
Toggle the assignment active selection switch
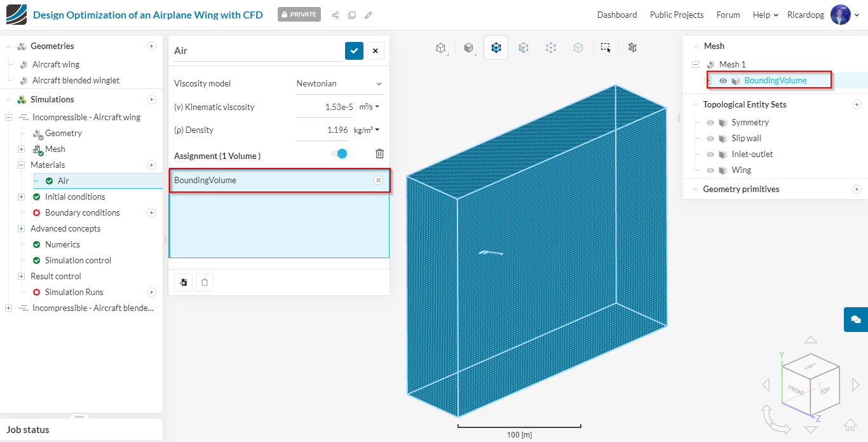tap(339, 153)
